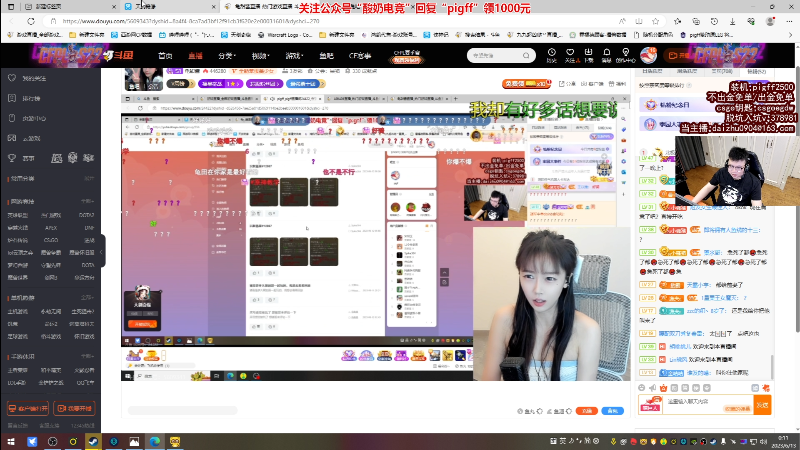Click the orange send button beside the chat input

coord(762,405)
